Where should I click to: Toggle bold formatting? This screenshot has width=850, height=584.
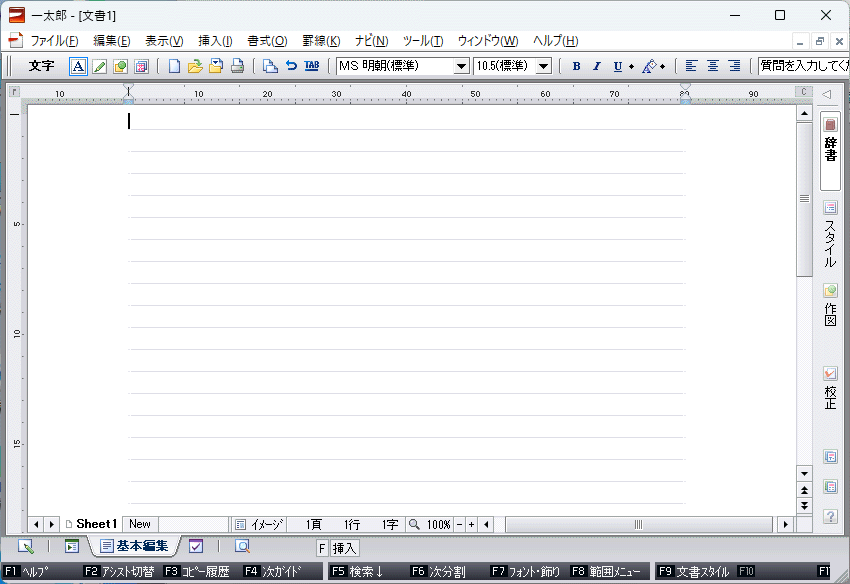[x=576, y=66]
